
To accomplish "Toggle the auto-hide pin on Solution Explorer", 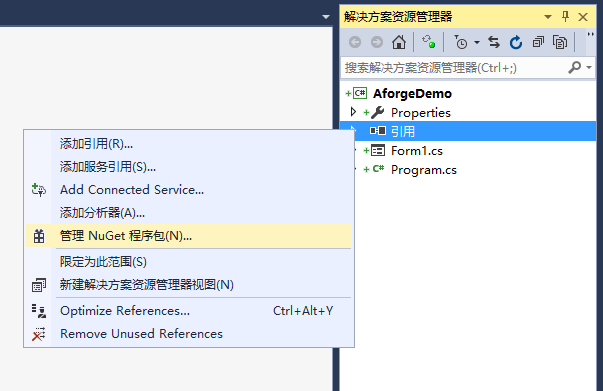I will coord(565,17).
